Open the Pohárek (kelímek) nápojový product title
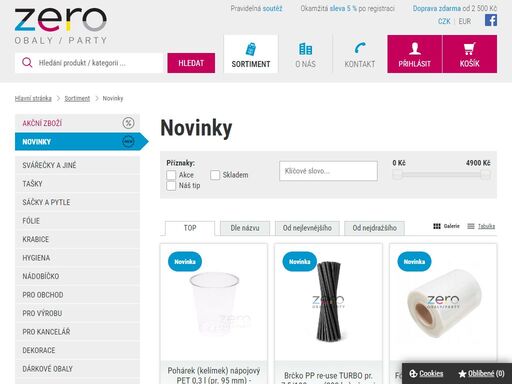The height and width of the screenshot is (384, 512). coord(214,376)
